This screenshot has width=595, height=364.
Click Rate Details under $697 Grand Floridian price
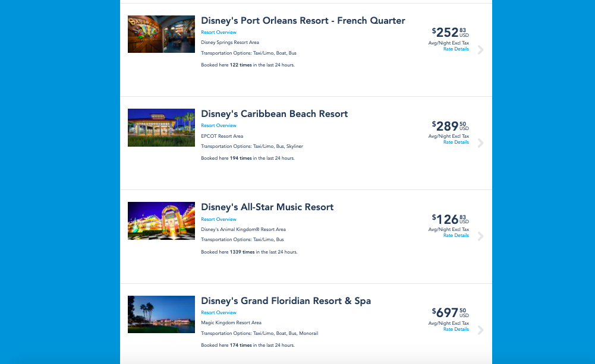456,329
